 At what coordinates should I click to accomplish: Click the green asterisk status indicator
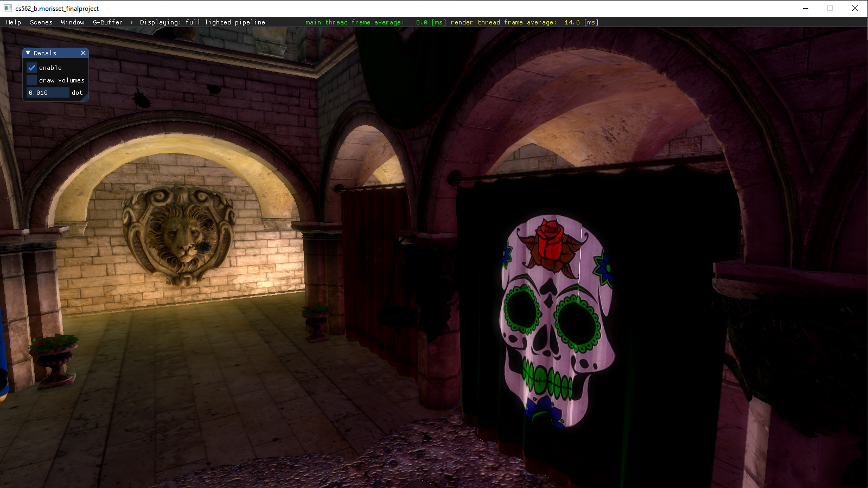132,23
